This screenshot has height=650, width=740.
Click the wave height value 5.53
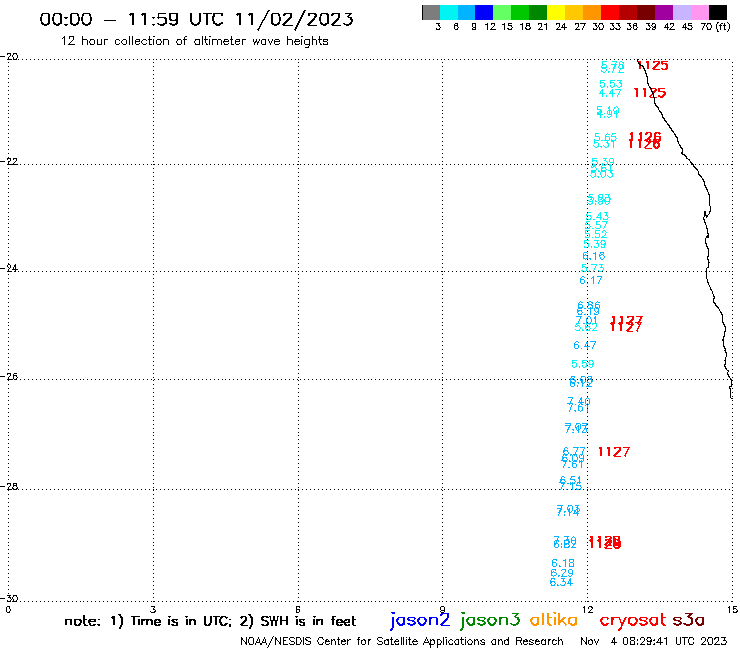coord(611,84)
